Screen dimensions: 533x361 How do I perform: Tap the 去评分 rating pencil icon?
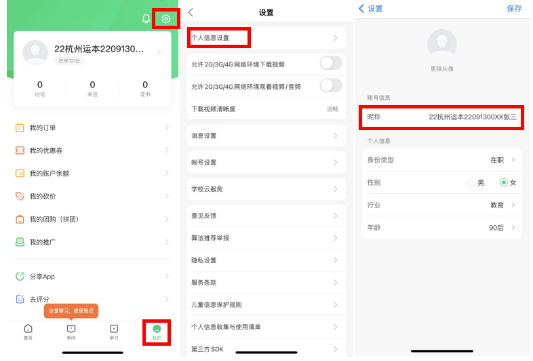20,299
